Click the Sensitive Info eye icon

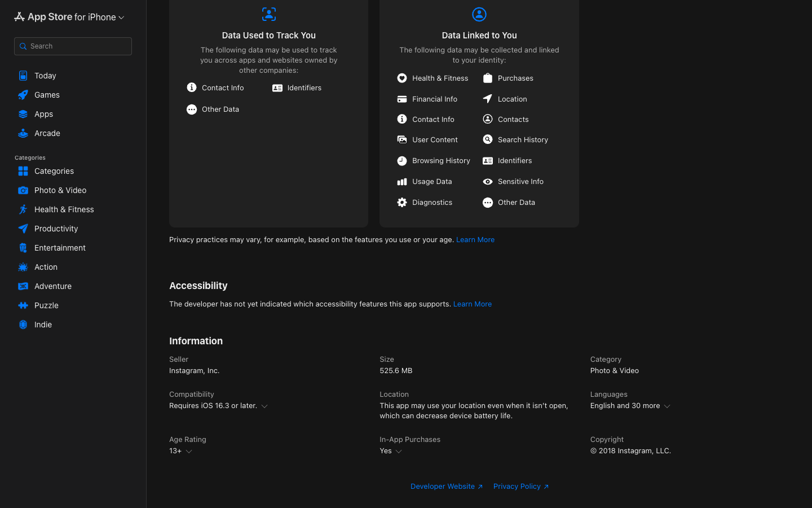click(x=488, y=181)
